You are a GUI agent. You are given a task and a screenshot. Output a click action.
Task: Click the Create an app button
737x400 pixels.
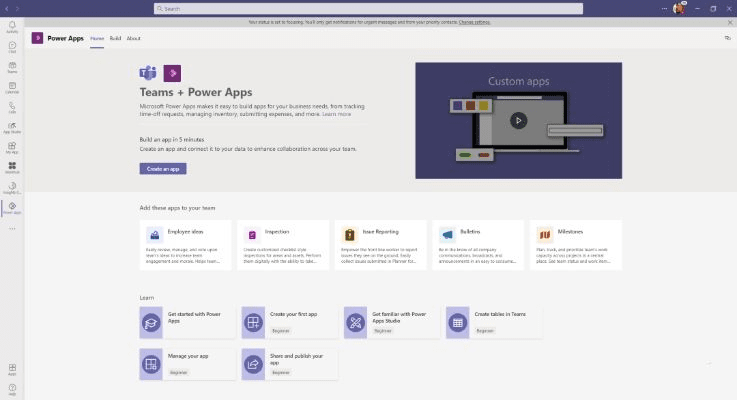point(163,169)
